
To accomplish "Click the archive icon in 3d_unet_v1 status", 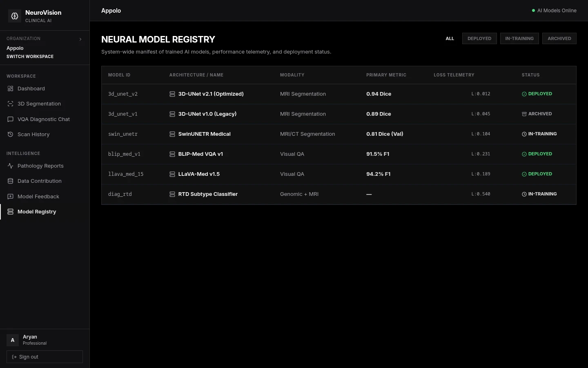I will pyautogui.click(x=524, y=114).
